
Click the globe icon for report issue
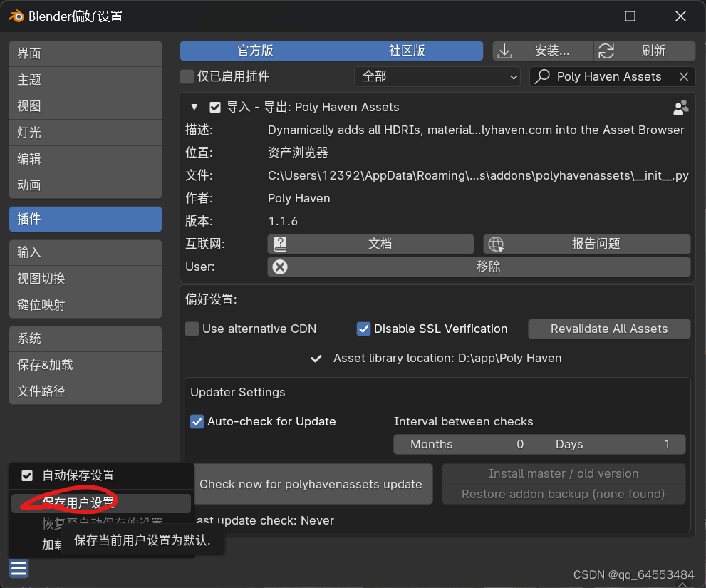pos(496,244)
